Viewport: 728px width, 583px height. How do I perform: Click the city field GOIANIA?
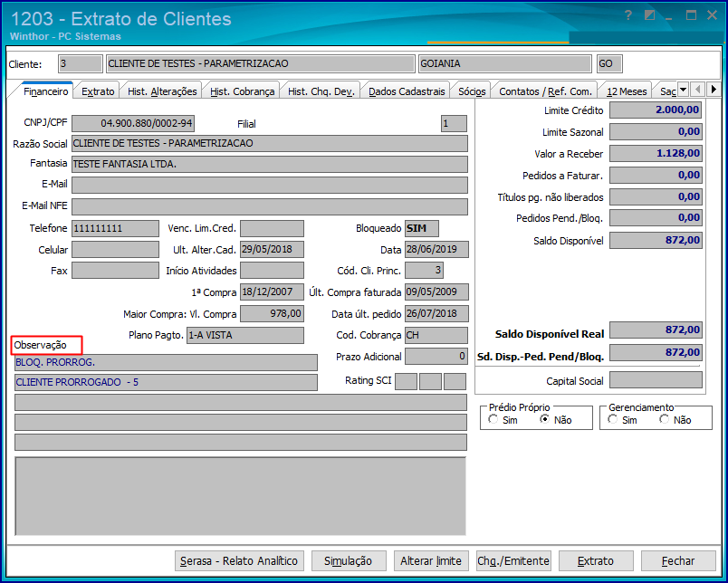pyautogui.click(x=505, y=63)
